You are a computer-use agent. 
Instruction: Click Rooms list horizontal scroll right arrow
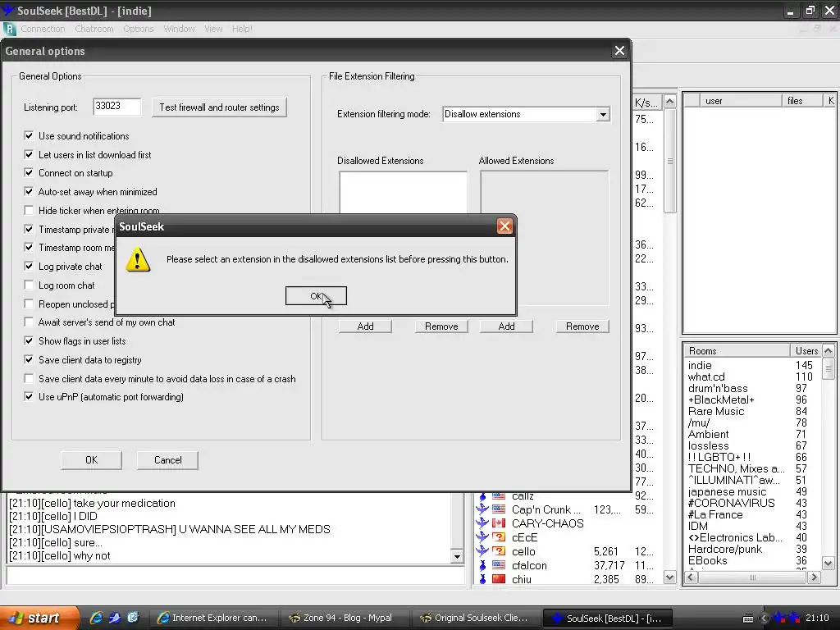[x=814, y=577]
